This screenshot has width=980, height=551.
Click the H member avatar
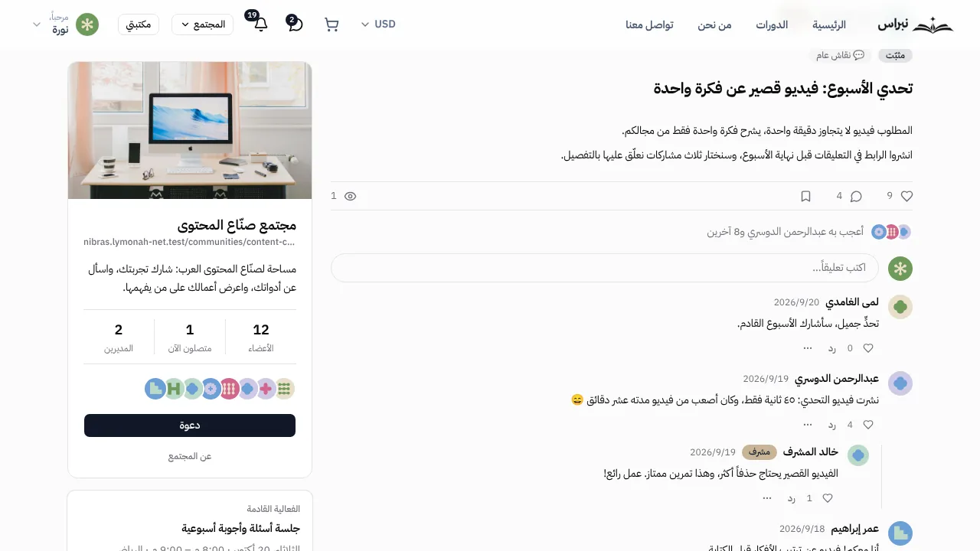tap(174, 389)
